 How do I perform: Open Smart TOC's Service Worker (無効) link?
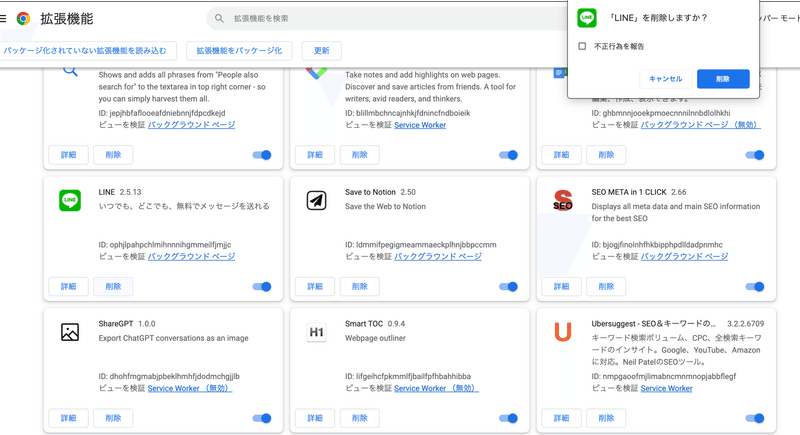(x=436, y=389)
